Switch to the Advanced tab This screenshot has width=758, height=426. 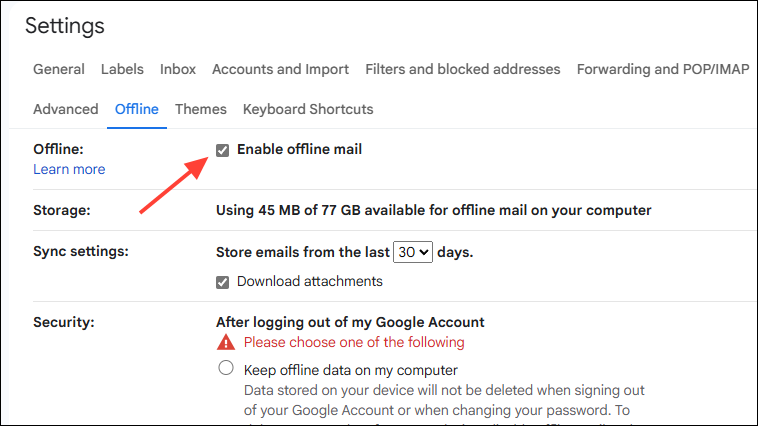tap(65, 109)
